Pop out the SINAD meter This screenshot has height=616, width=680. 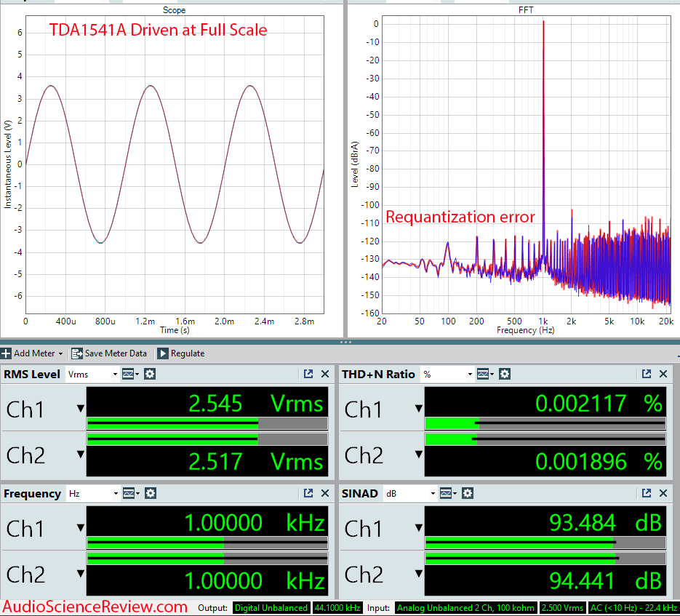coord(646,493)
